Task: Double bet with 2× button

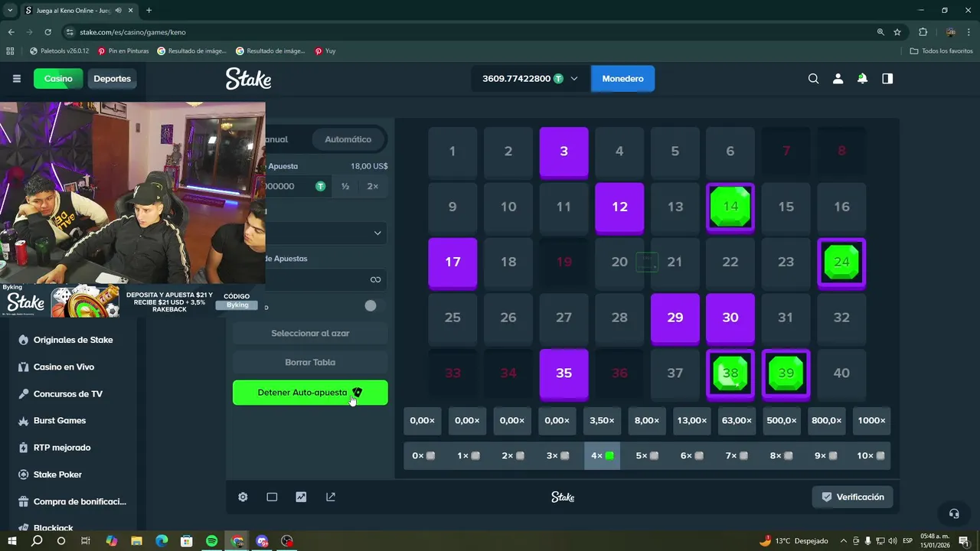Action: point(373,186)
